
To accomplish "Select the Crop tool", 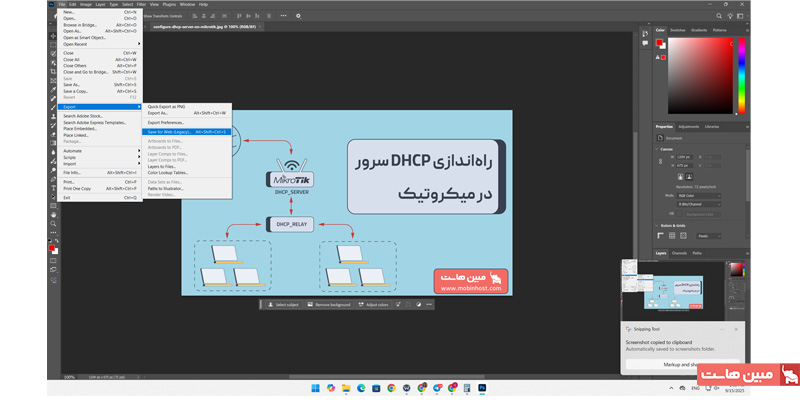I will pyautogui.click(x=53, y=71).
